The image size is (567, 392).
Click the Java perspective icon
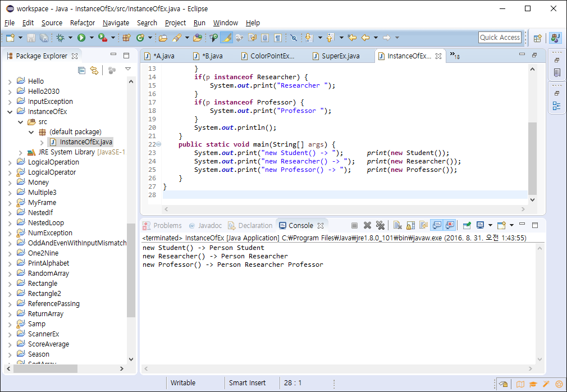tap(555, 38)
